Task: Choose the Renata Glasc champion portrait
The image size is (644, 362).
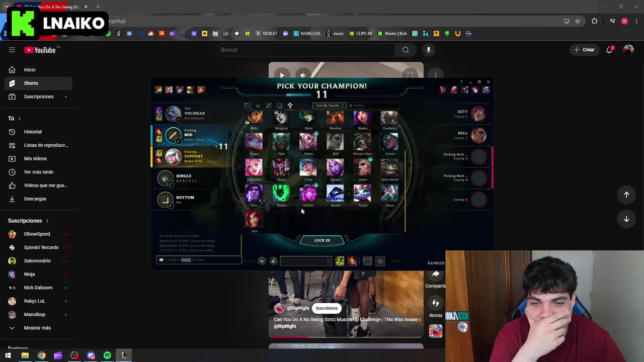Action: (362, 142)
